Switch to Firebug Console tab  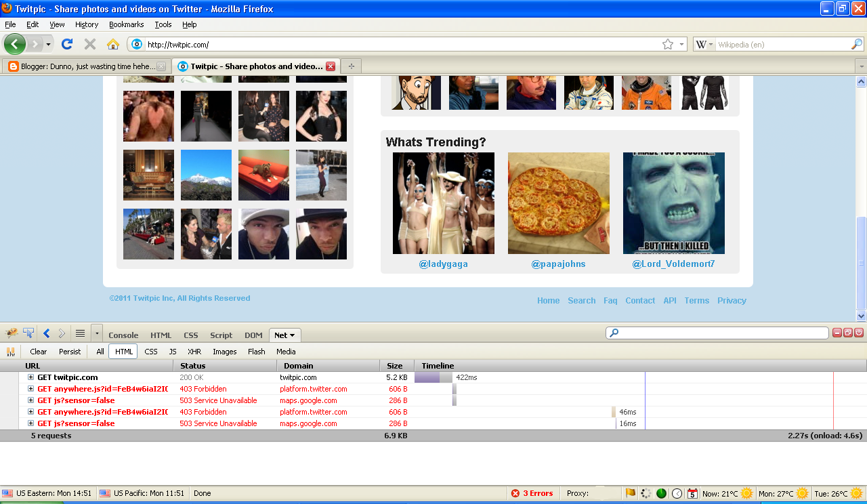pos(123,335)
